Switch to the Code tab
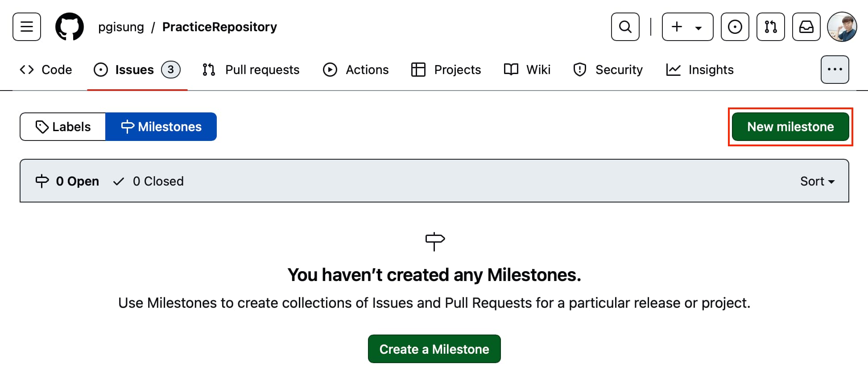Screen dimensions: 868x372 (46, 70)
